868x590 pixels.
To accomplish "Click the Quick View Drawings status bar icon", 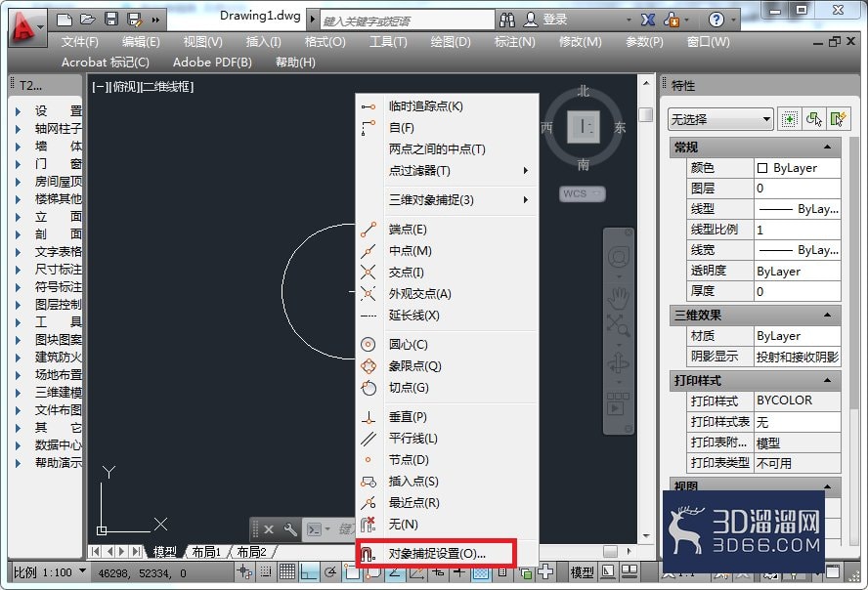I will (x=629, y=571).
